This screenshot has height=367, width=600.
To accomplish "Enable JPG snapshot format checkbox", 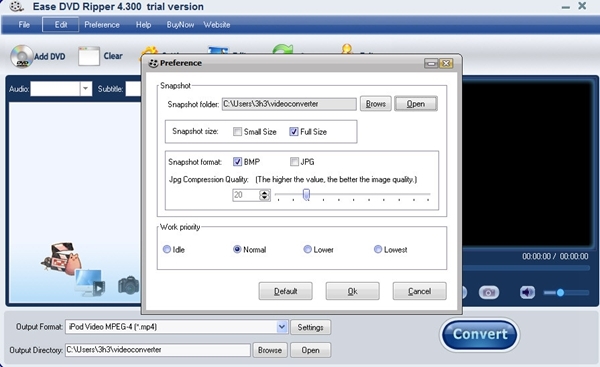I will tap(294, 161).
